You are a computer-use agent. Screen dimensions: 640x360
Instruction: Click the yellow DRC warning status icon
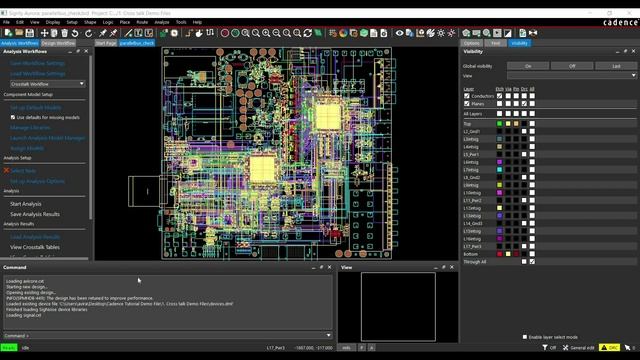pyautogui.click(x=609, y=347)
